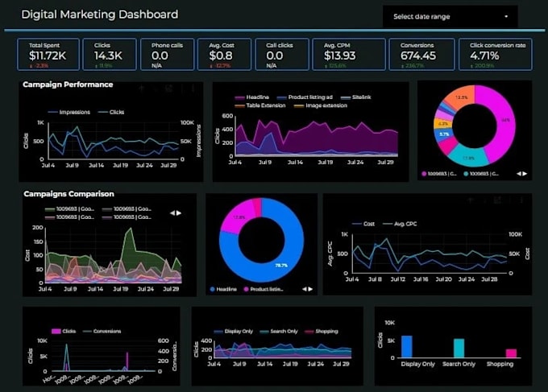Show next legend page of campaign donut chart
The width and height of the screenshot is (548, 392).
tap(525, 174)
